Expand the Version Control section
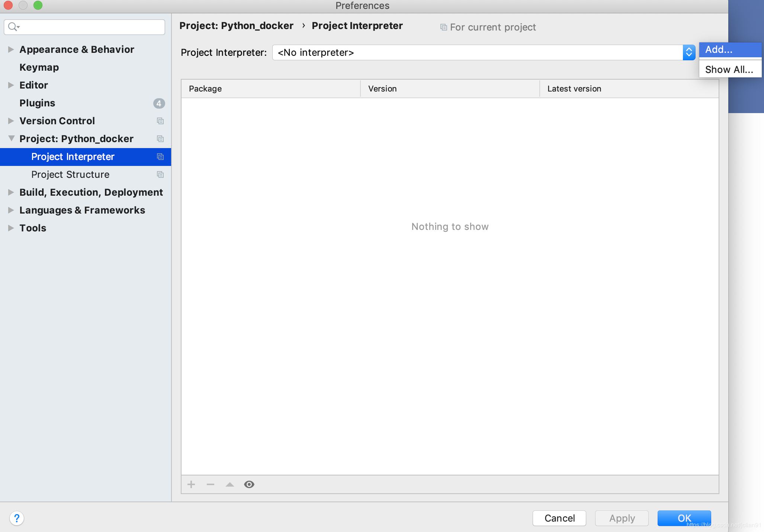Viewport: 764px width, 532px height. tap(11, 120)
